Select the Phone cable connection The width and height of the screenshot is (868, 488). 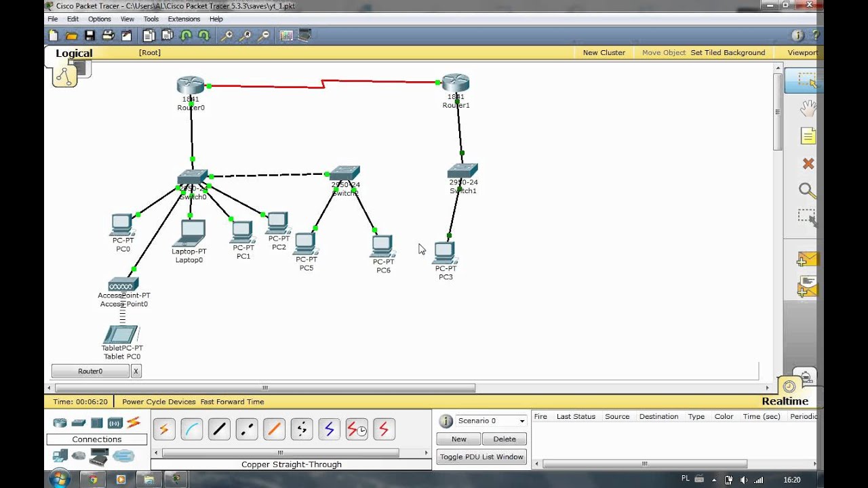pyautogui.click(x=302, y=429)
